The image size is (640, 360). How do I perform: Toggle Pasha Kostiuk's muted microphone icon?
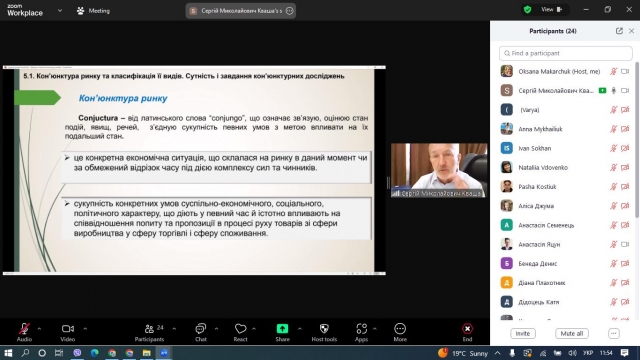(x=613, y=187)
